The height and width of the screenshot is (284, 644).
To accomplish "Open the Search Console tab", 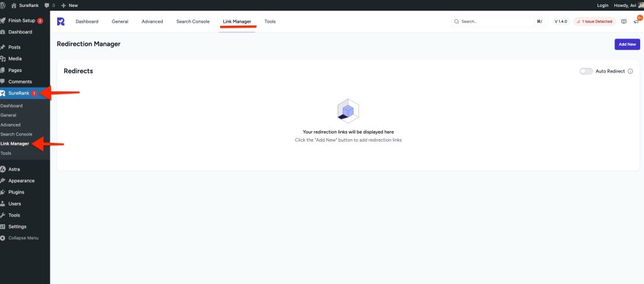I will click(192, 21).
